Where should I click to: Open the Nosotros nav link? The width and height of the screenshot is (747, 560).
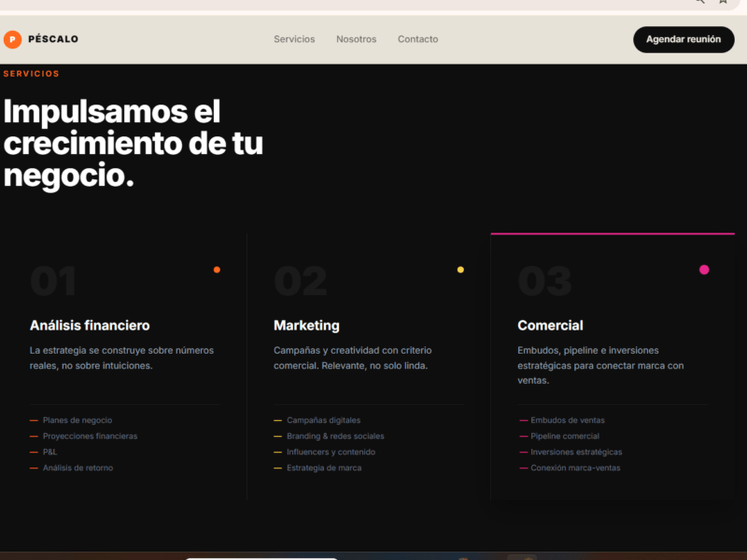click(356, 39)
